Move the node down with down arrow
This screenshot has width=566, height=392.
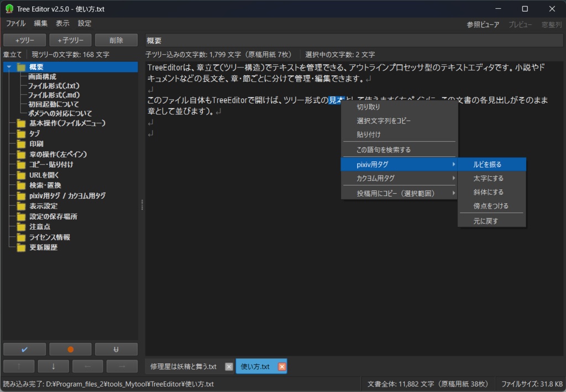54,366
